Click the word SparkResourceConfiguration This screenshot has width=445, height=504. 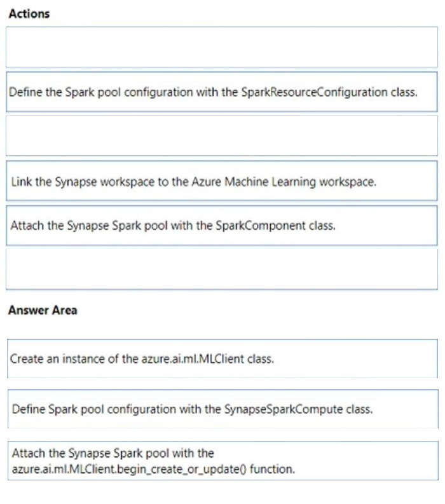[x=315, y=92]
